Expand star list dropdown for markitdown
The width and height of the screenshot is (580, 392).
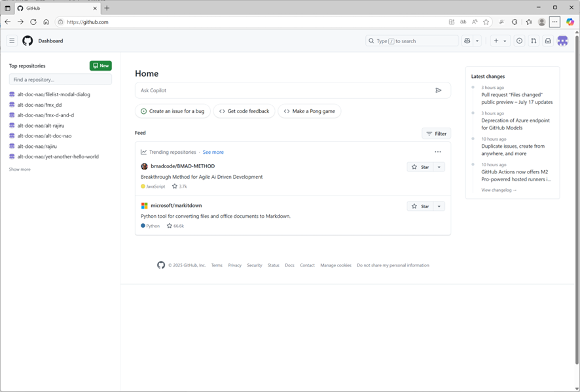point(439,206)
